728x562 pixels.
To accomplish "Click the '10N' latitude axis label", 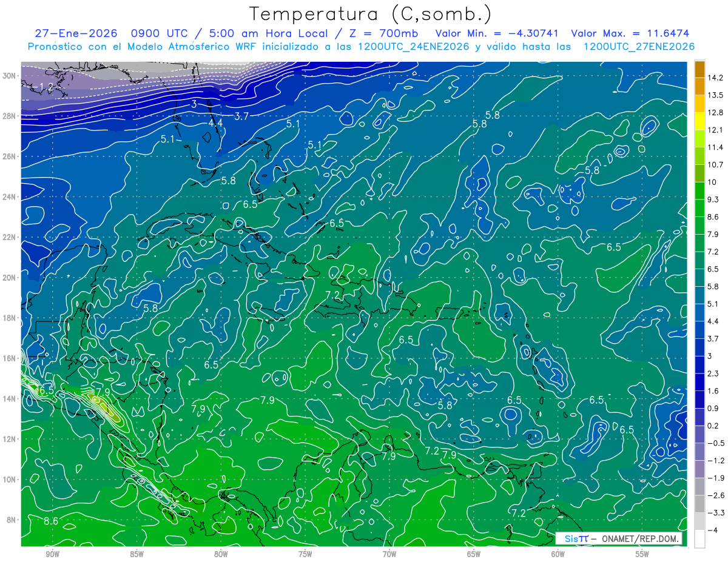I will coord(10,480).
